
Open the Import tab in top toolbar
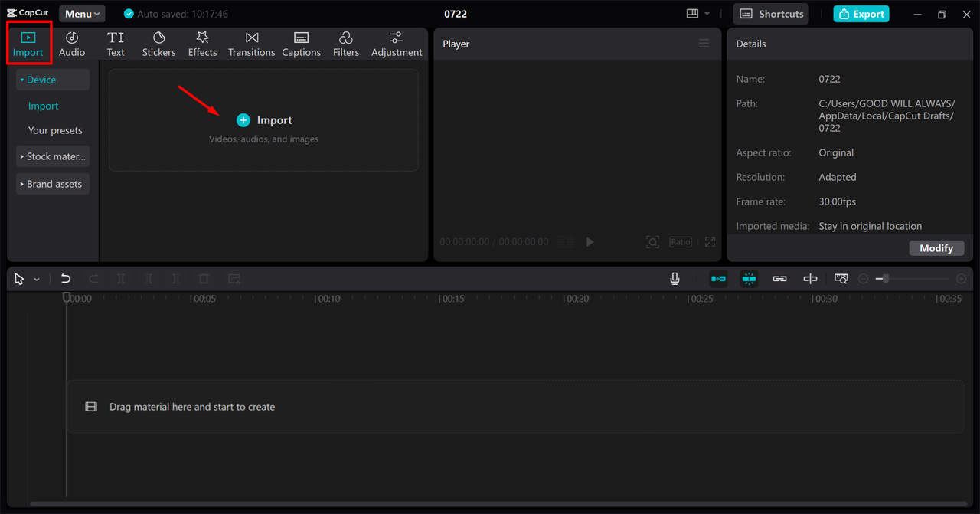pyautogui.click(x=28, y=44)
